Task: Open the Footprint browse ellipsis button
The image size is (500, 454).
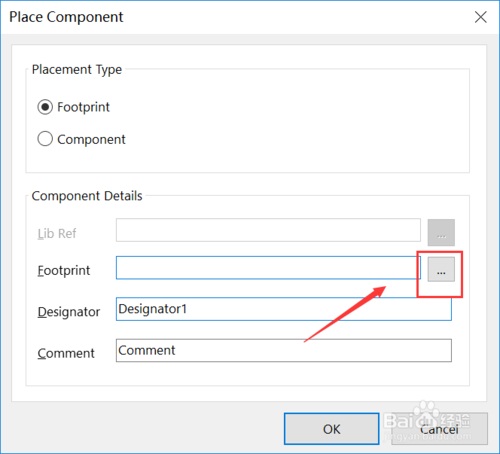Action: (441, 269)
